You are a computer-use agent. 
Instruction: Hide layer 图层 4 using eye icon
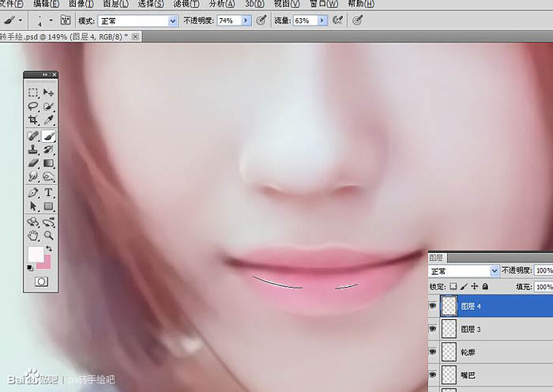[434, 305]
